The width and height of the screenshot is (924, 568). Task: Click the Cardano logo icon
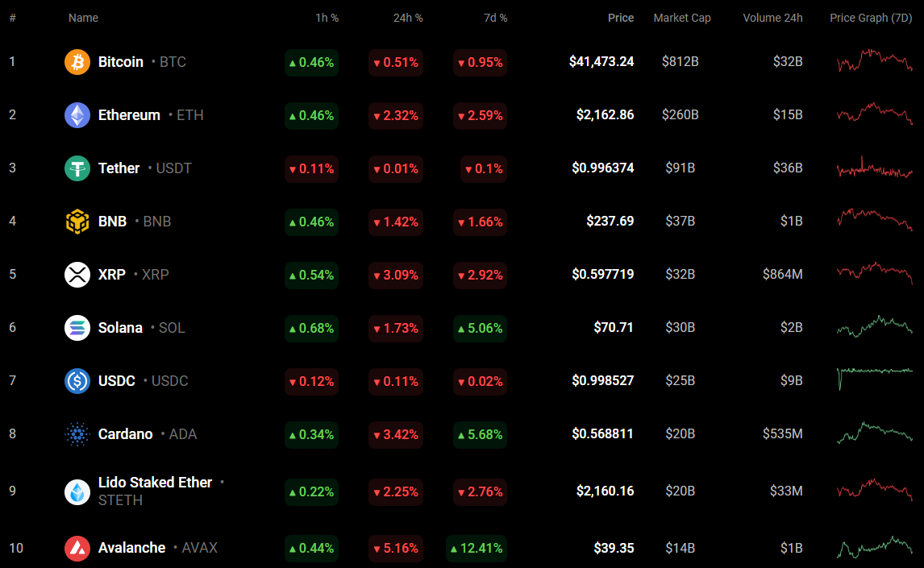[x=77, y=434]
